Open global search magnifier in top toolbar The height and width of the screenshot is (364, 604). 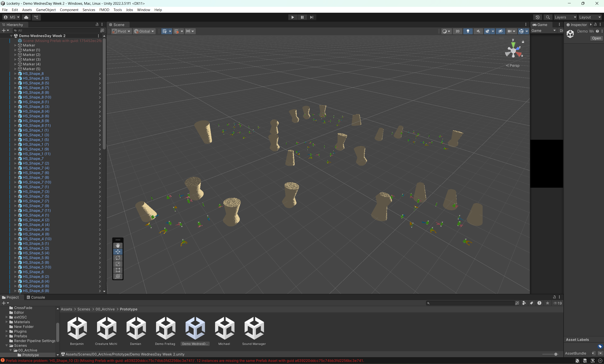pos(548,17)
